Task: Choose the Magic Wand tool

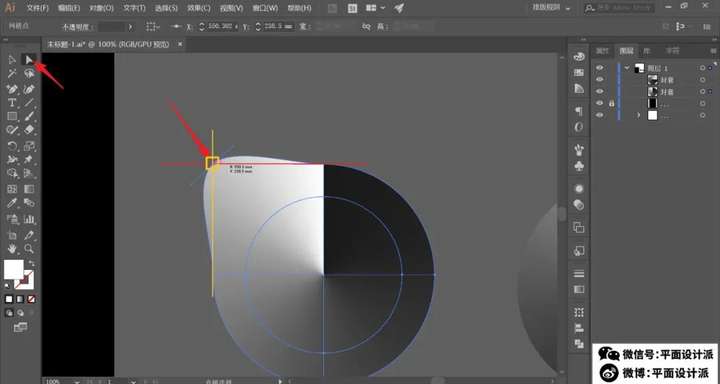Action: point(12,73)
